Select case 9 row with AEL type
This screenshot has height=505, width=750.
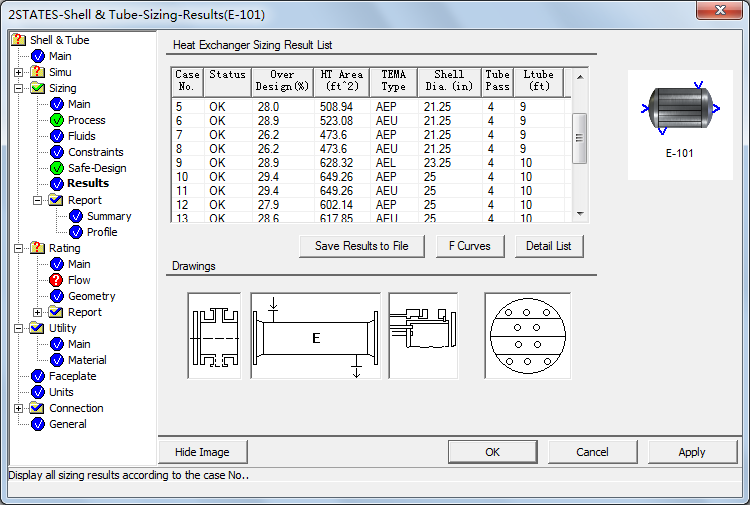pos(371,163)
